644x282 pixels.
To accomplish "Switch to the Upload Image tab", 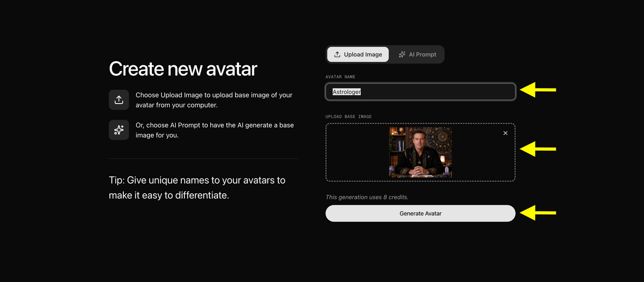I will point(358,54).
